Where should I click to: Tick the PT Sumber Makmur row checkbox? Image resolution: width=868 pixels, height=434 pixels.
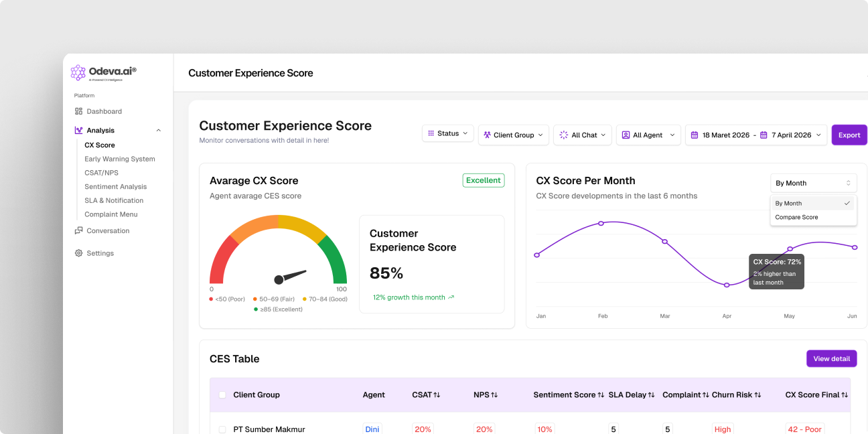[x=222, y=429]
